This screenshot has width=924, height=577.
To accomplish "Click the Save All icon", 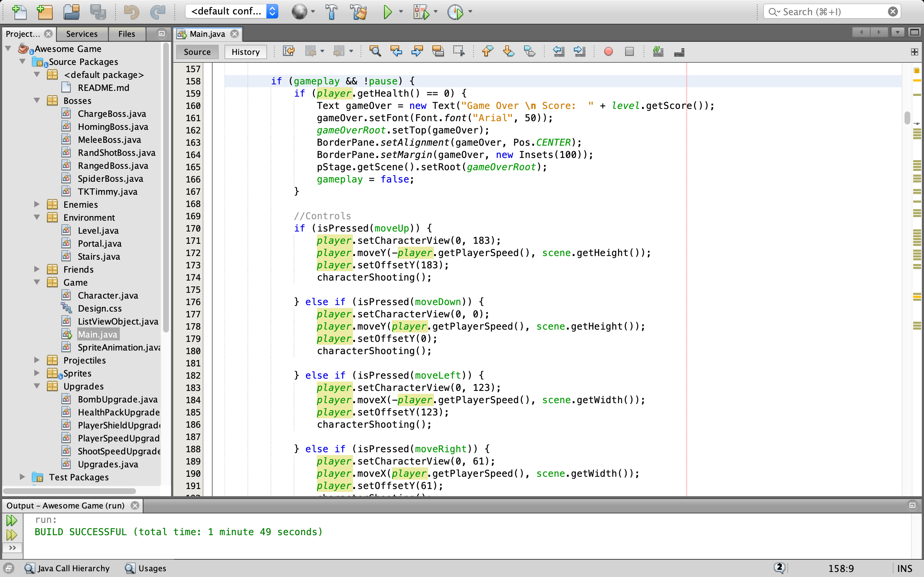I will point(98,12).
